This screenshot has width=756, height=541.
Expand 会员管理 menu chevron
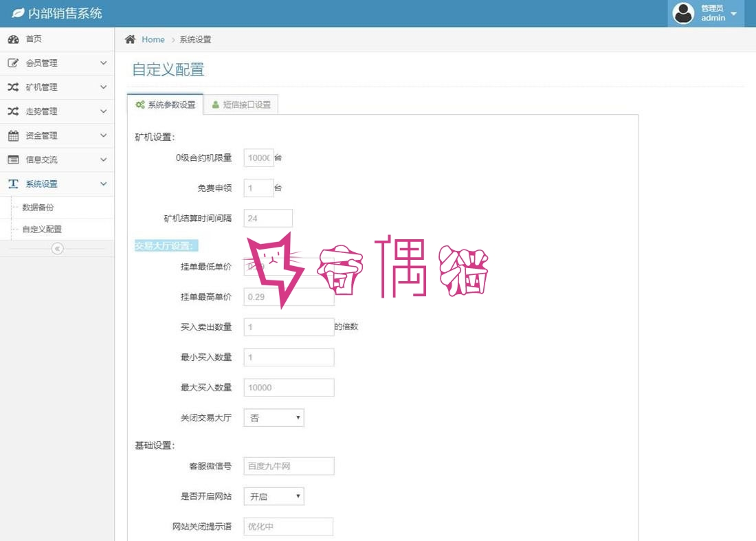pos(103,63)
